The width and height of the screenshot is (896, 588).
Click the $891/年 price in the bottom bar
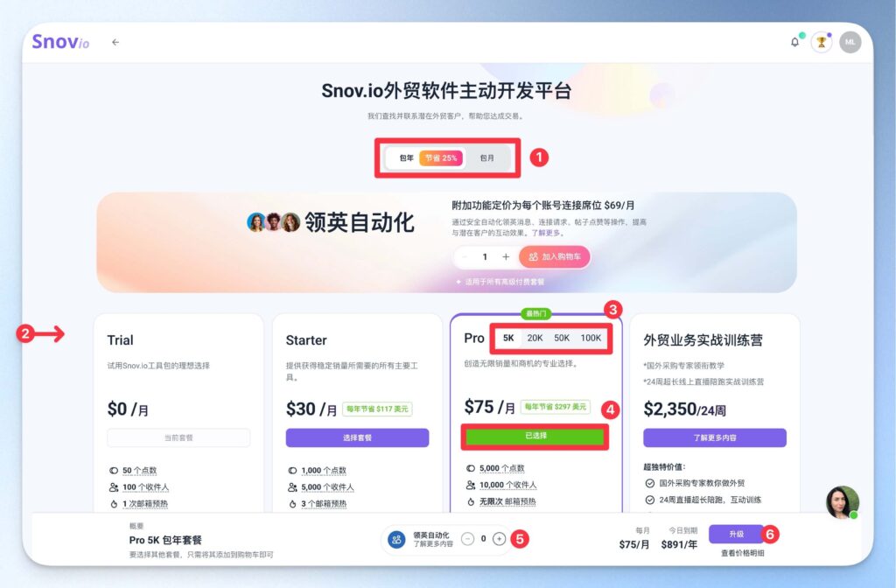click(x=679, y=544)
